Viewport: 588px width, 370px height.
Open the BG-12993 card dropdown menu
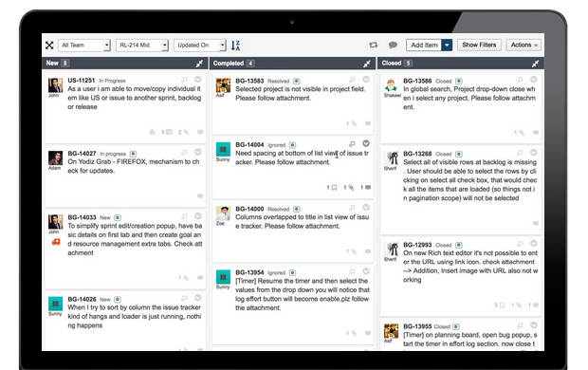point(534,243)
